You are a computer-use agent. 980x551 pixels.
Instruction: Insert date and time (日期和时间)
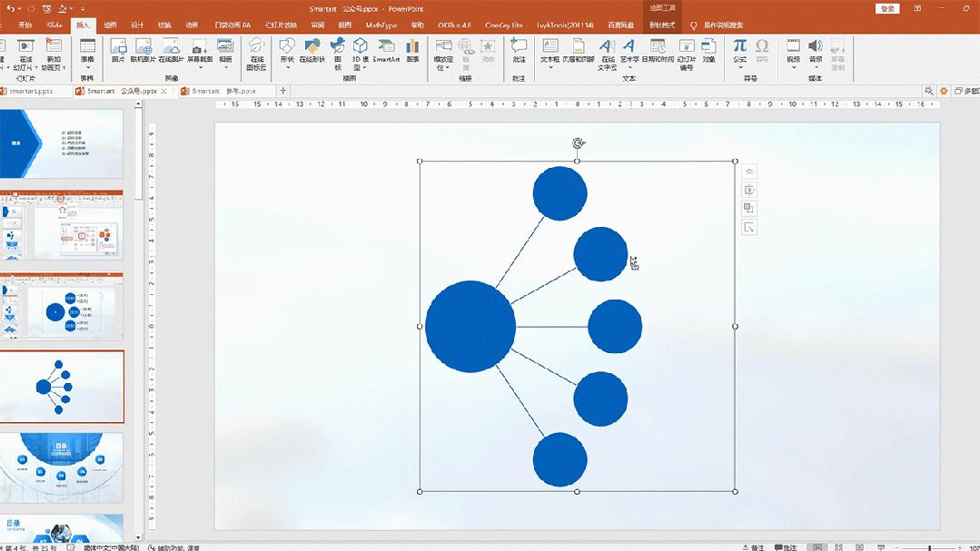(658, 50)
